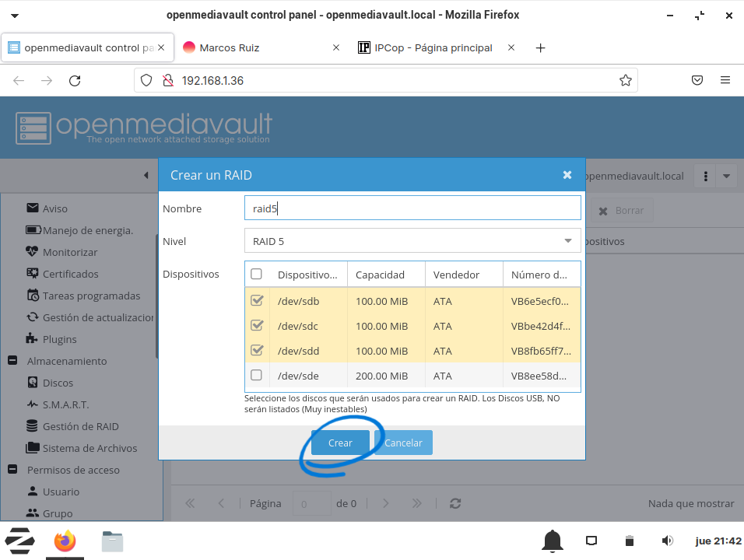Open Plugins section in sidebar

point(59,339)
